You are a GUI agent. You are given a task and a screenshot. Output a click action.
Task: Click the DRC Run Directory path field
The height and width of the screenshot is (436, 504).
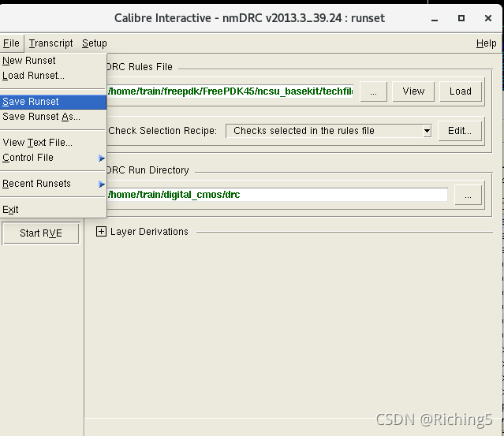[x=276, y=195]
